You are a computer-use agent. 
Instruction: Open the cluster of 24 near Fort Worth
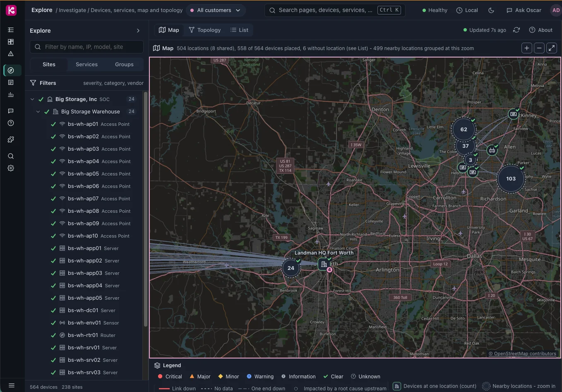[291, 268]
